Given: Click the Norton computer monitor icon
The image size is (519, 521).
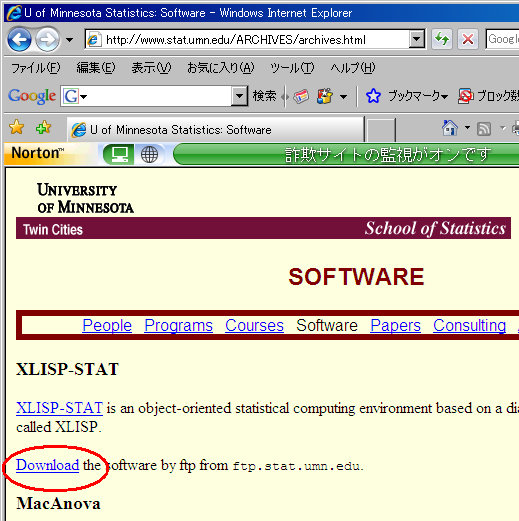Looking at the screenshot, I should click(x=119, y=155).
